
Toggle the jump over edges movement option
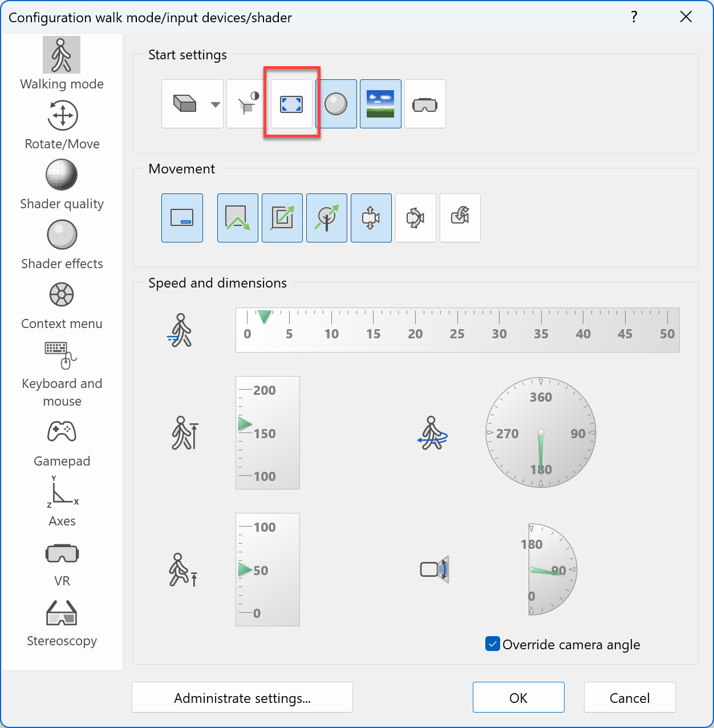pos(237,218)
